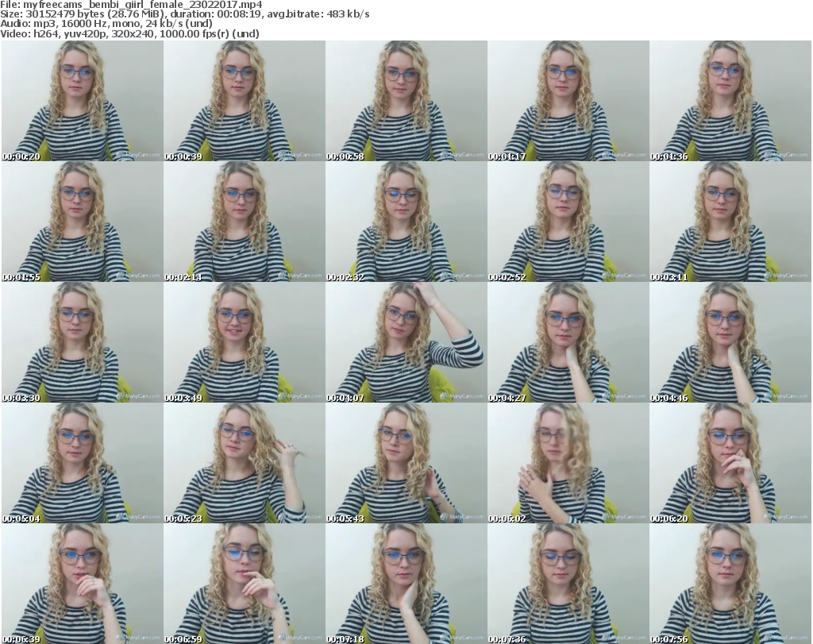Select the thumbnail frame at 00:05:43
This screenshot has height=644, width=813.
coord(406,463)
